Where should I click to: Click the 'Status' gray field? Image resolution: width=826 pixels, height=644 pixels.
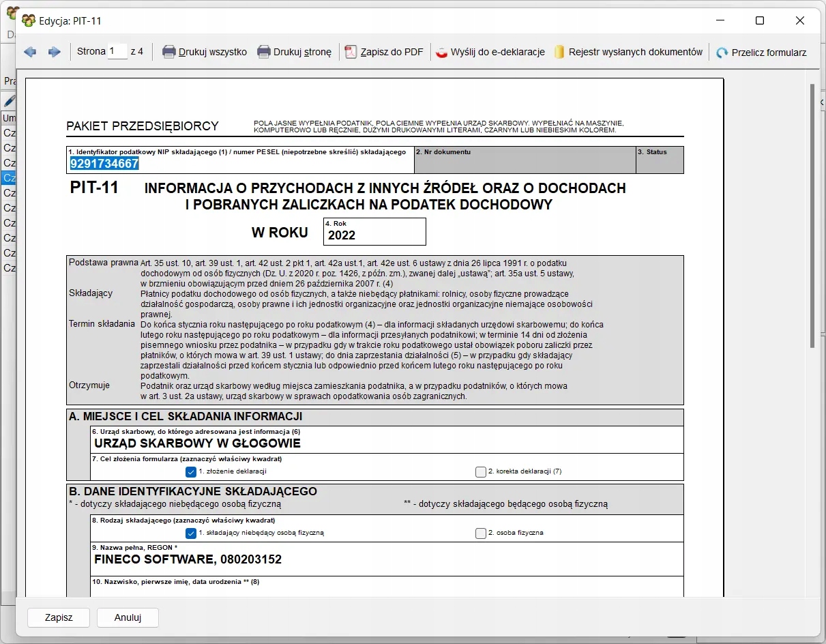[660, 160]
